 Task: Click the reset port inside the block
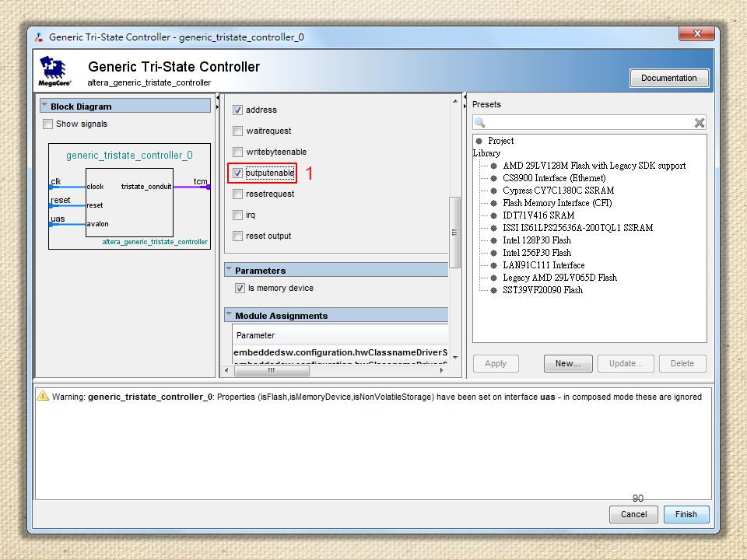point(95,205)
